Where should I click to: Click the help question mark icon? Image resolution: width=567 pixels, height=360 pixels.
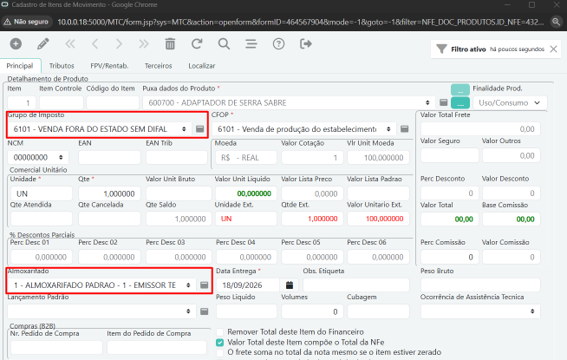[278, 44]
